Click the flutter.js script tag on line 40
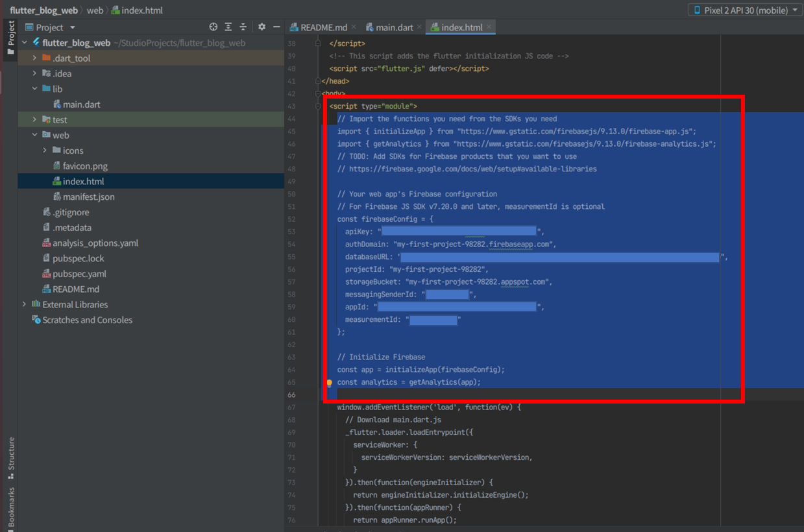804x532 pixels. pos(409,69)
